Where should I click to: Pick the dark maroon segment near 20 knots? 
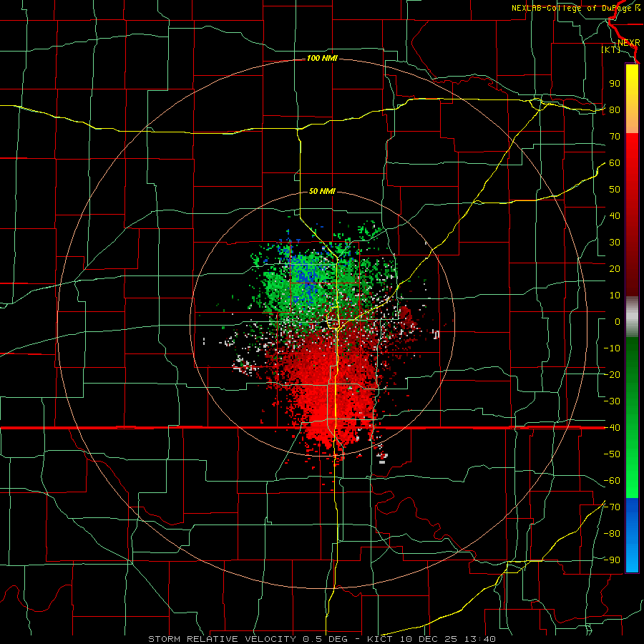[x=632, y=269]
